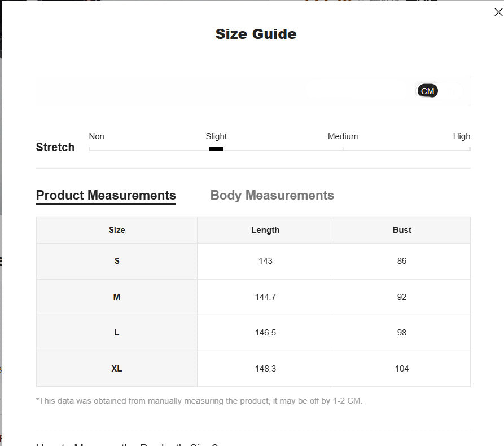
Task: Click the High stretch label
Action: [461, 136]
